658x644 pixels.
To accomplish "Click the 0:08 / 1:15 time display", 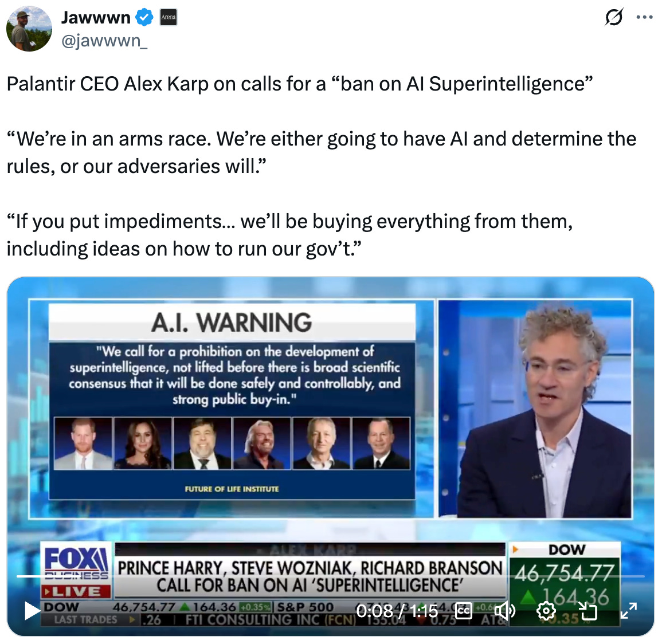I will point(397,611).
